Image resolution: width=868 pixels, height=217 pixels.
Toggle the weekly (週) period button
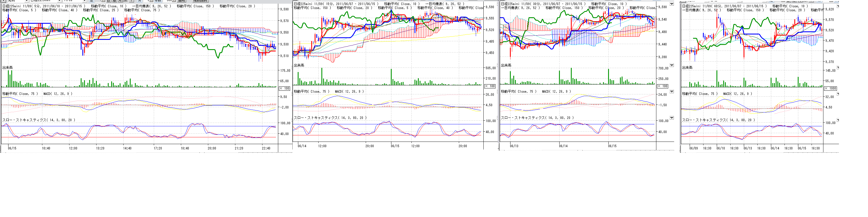pyautogui.click(x=114, y=1)
